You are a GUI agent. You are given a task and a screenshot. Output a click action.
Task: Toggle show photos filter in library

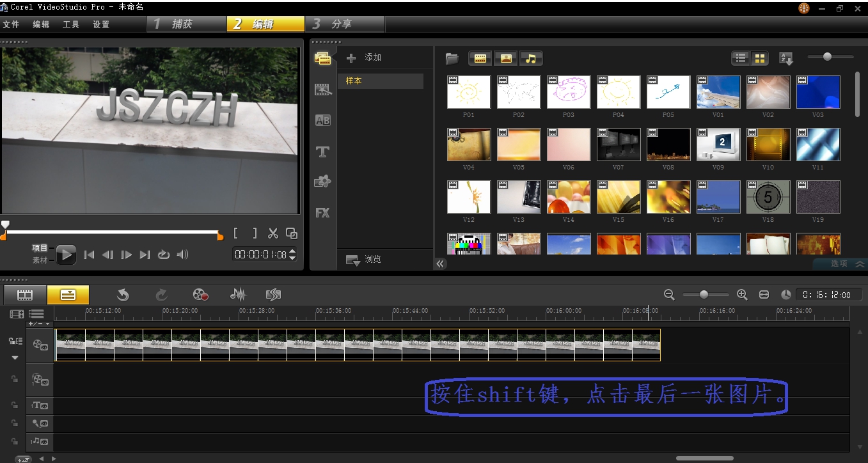tap(506, 58)
